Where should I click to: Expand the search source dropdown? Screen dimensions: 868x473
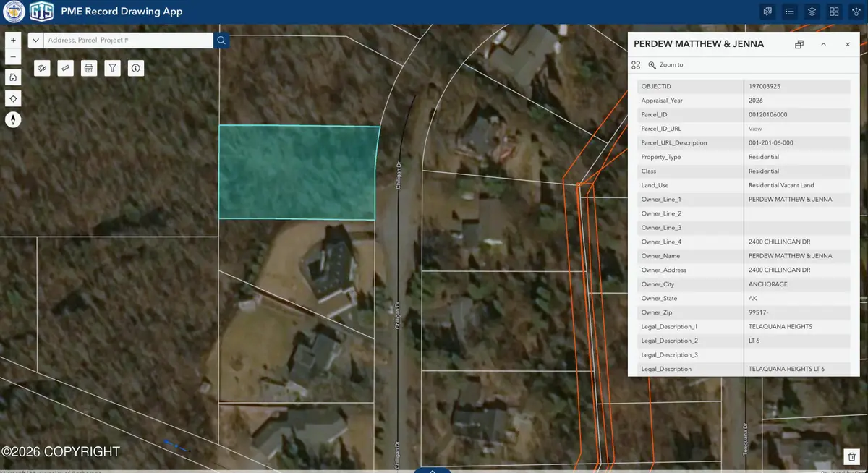pyautogui.click(x=35, y=41)
